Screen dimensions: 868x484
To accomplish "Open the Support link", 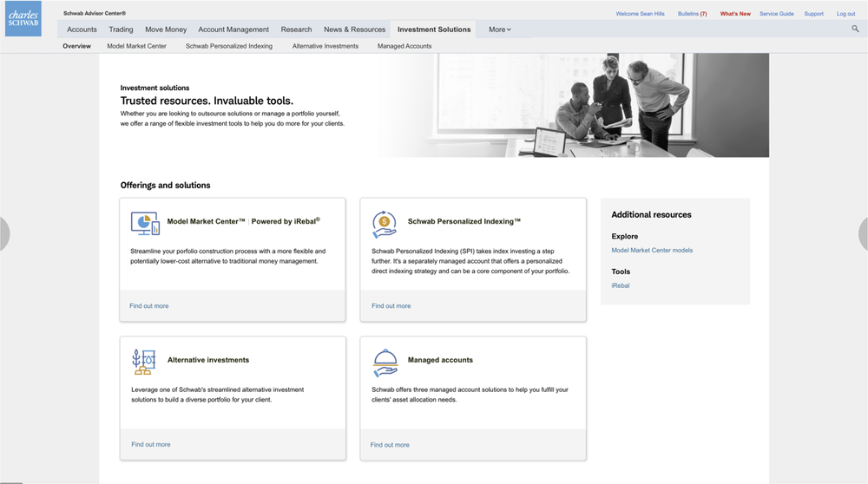I will click(x=814, y=14).
